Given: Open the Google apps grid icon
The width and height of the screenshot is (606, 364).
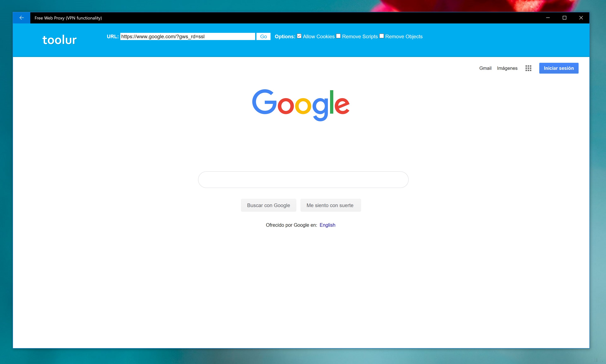Looking at the screenshot, I should click(x=528, y=68).
